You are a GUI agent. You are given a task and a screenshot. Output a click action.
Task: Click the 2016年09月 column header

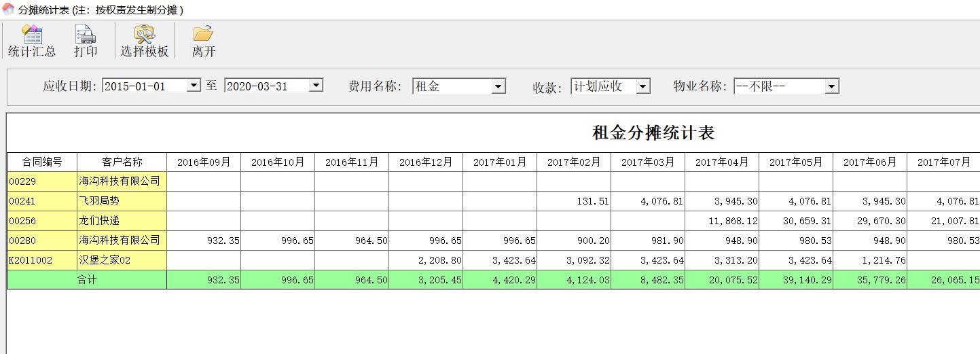pos(204,162)
